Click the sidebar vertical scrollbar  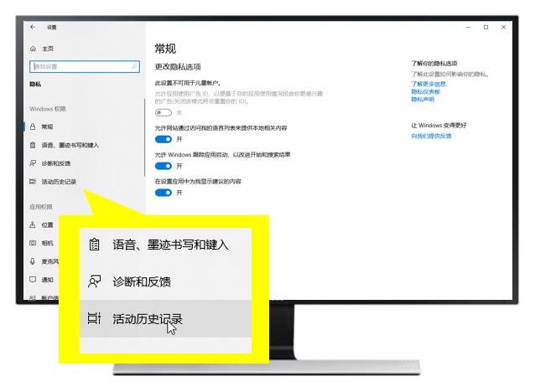(145, 137)
